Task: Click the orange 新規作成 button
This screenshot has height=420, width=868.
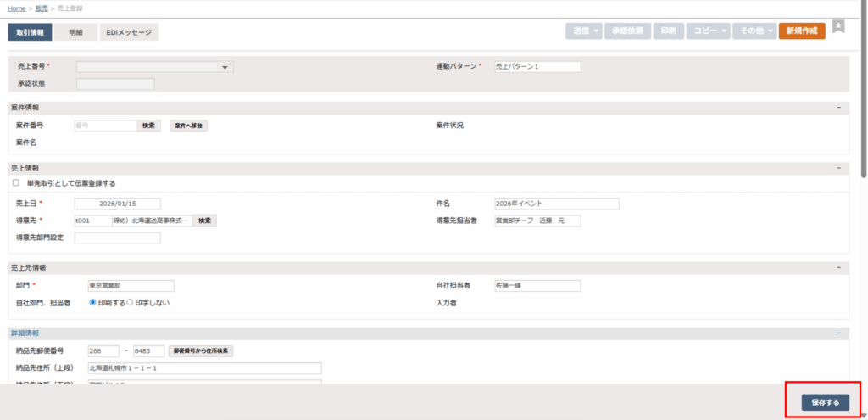Action: [801, 31]
